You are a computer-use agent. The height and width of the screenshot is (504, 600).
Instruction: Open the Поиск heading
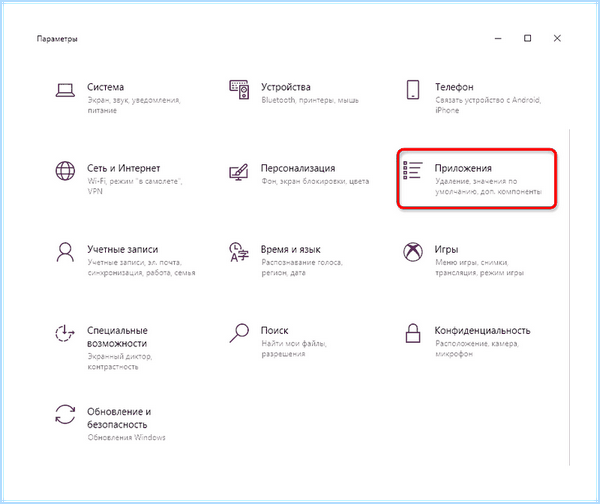(274, 331)
